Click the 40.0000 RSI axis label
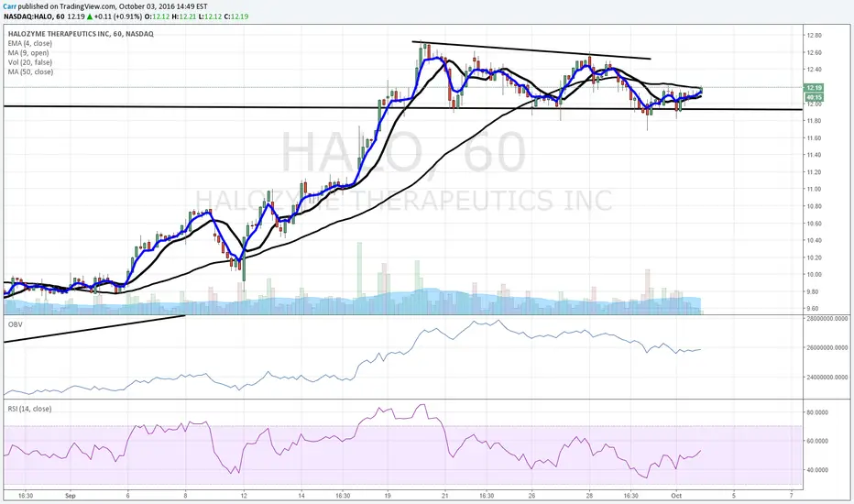This screenshot has height=504, width=854. click(817, 470)
